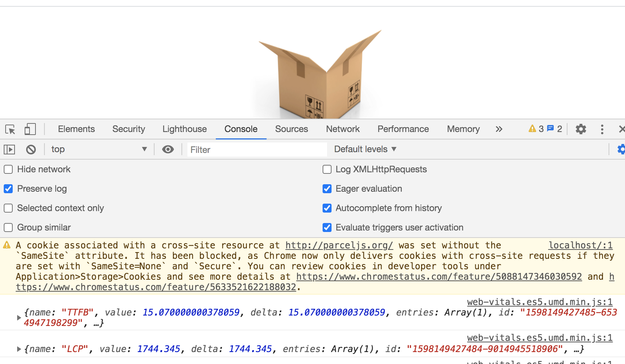The height and width of the screenshot is (364, 625).
Task: Activate the inspect element picker icon
Action: (x=10, y=129)
